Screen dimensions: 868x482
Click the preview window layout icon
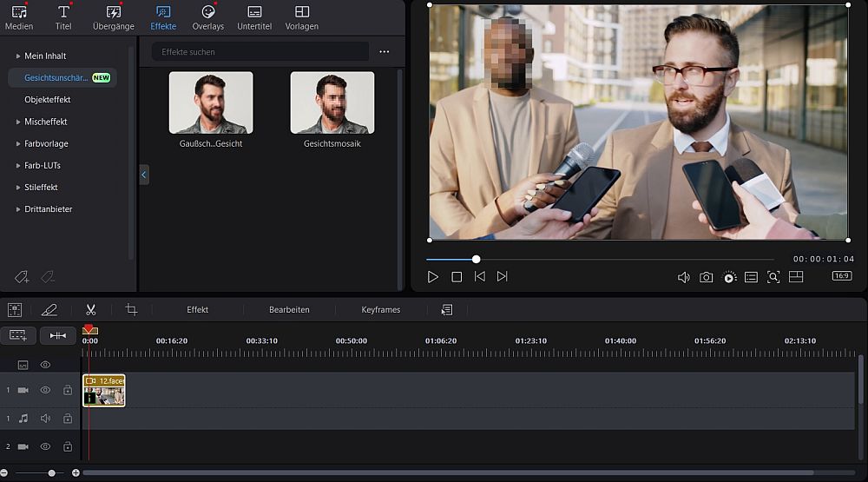point(796,276)
